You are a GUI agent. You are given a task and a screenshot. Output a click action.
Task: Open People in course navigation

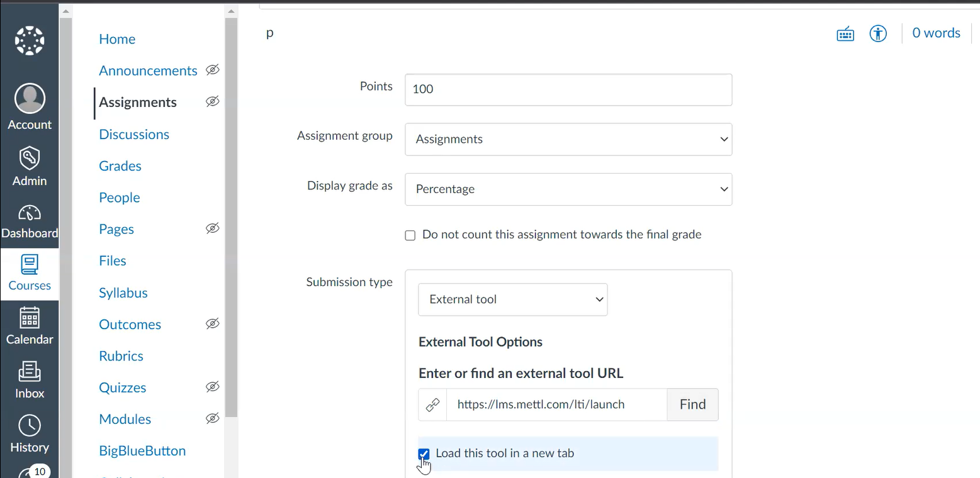click(120, 197)
